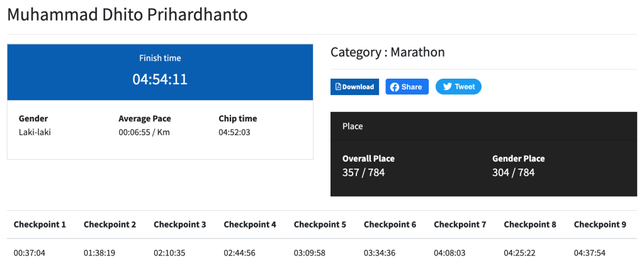Click Checkpoint 3 time 02:10:35
Image resolution: width=644 pixels, height=268 pixels.
click(170, 253)
